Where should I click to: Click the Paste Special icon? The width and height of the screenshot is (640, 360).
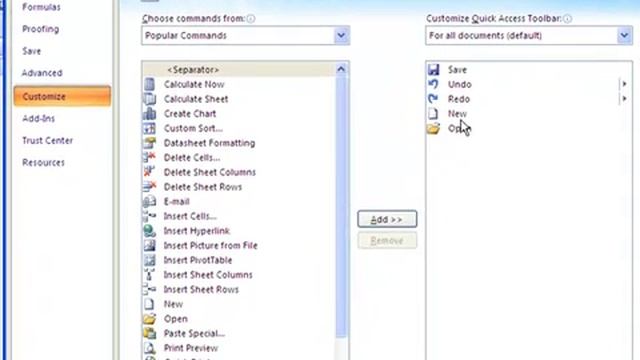[149, 333]
